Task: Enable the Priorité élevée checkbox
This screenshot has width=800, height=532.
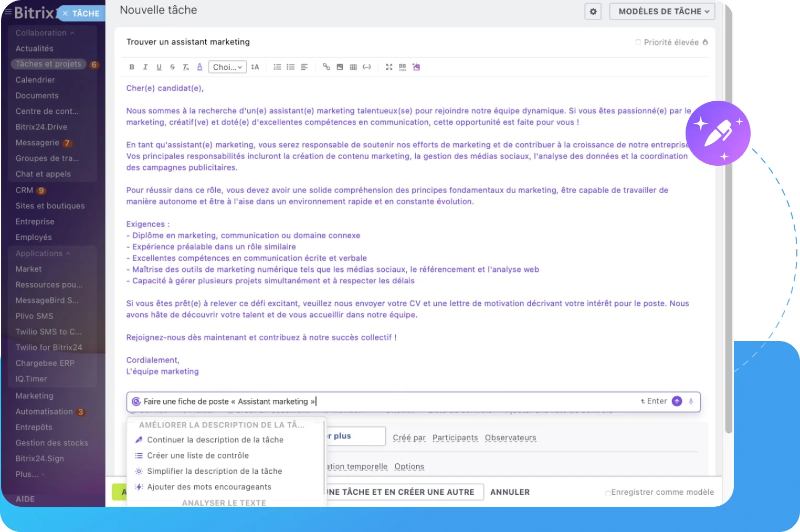Action: tap(638, 42)
